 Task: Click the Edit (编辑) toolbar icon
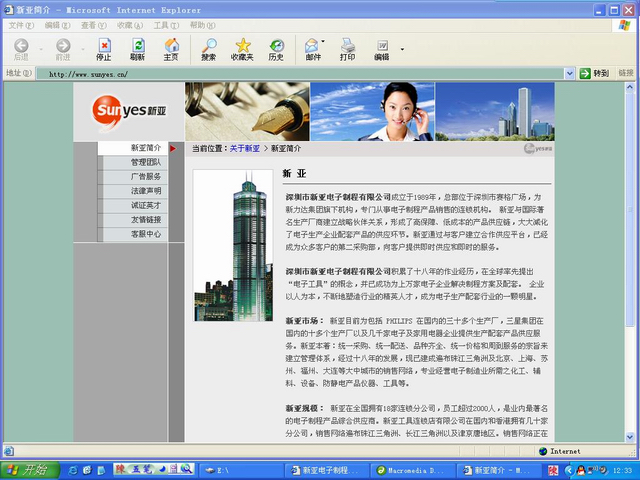point(382,47)
